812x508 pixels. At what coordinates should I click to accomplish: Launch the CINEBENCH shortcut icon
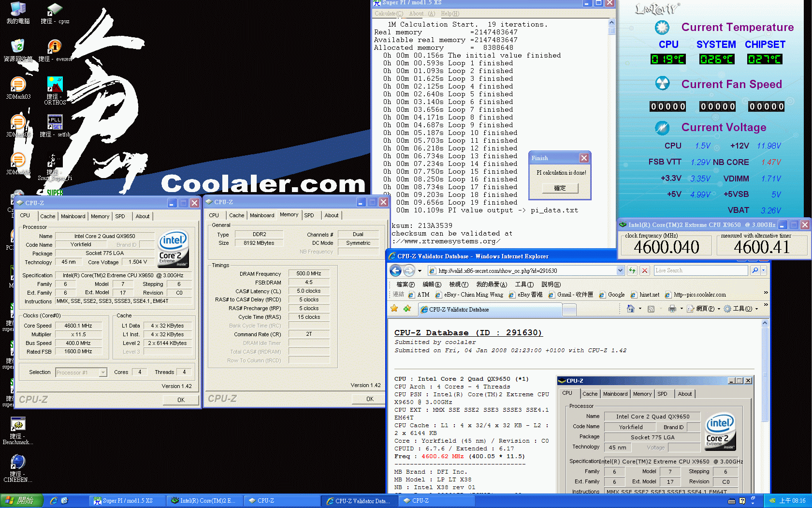coord(18,468)
